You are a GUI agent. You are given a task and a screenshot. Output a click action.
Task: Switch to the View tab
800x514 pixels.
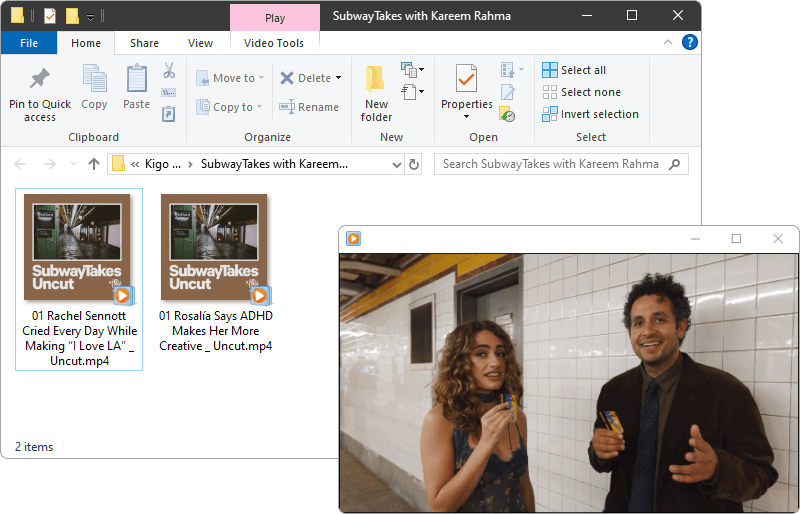201,43
